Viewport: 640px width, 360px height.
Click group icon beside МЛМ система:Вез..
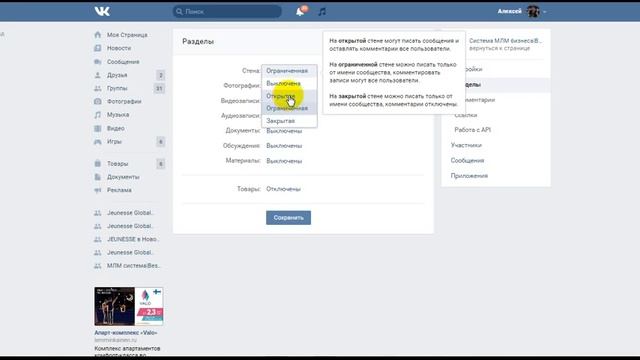[x=98, y=266]
